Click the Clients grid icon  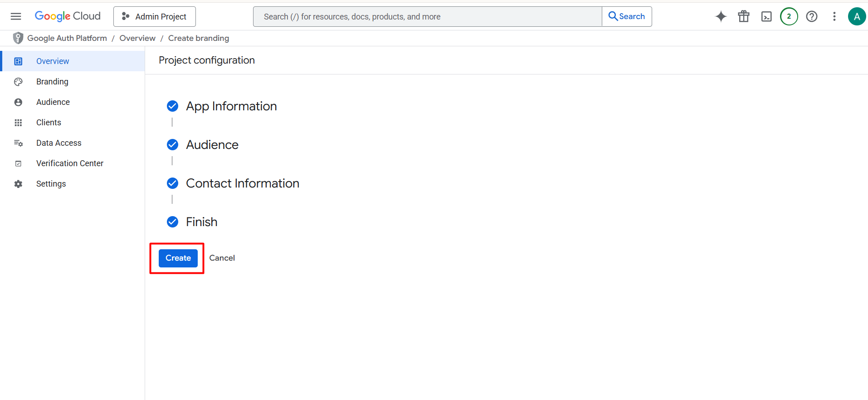18,123
